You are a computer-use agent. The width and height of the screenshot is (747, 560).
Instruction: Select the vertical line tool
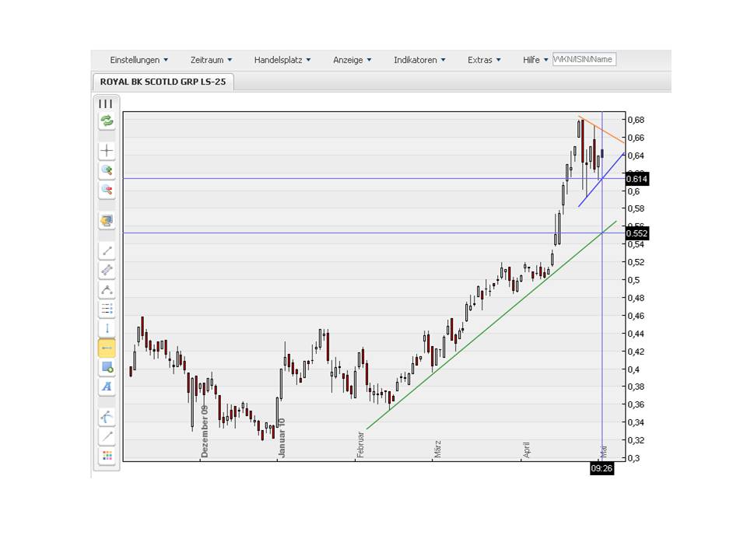coord(107,329)
